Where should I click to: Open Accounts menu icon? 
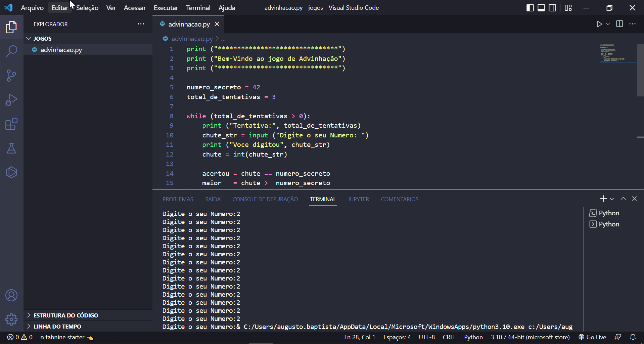(11, 296)
